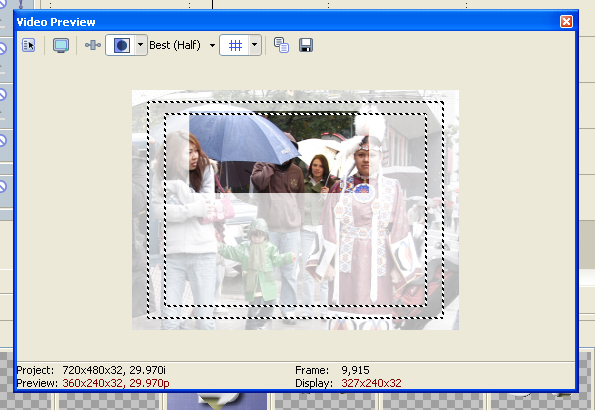The image size is (595, 410).
Task: Save snapshot to file using the floppy icon
Action: 306,45
